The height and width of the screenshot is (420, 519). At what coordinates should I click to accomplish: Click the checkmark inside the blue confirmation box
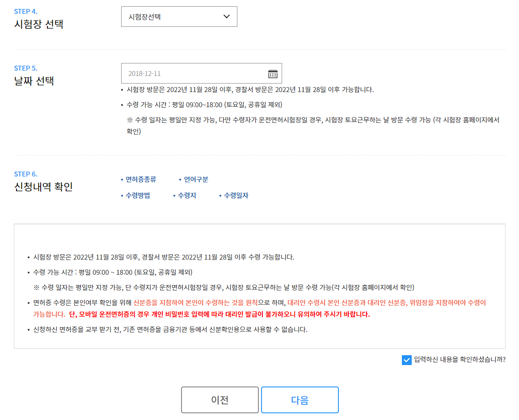406,361
